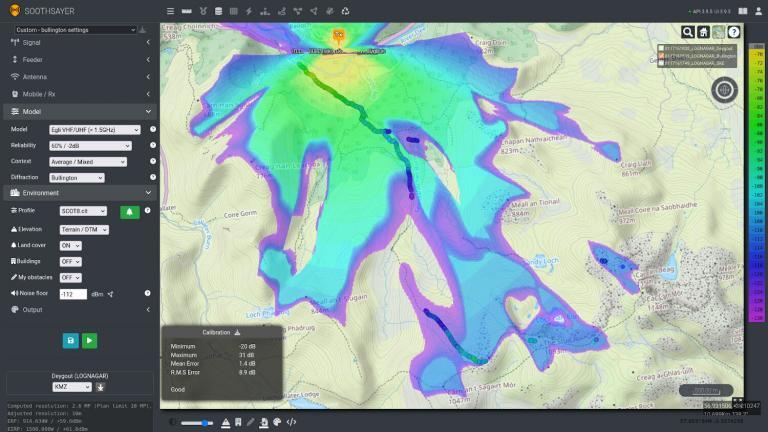Adjust the layer opacity slider in the bottom toolbar
The height and width of the screenshot is (432, 768).
click(197, 423)
